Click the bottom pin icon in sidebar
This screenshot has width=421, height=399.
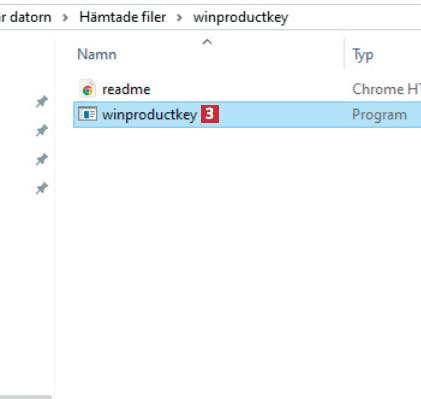point(42,188)
